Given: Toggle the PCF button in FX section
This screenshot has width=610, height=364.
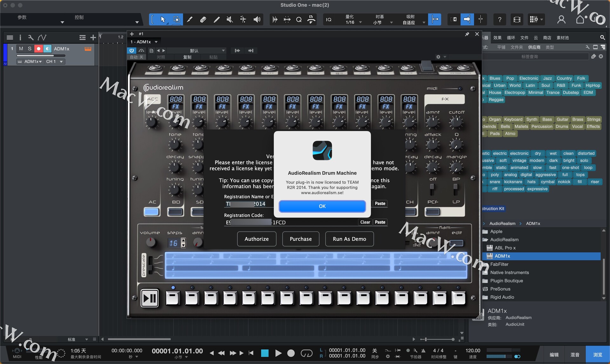Looking at the screenshot, I should 433,212.
